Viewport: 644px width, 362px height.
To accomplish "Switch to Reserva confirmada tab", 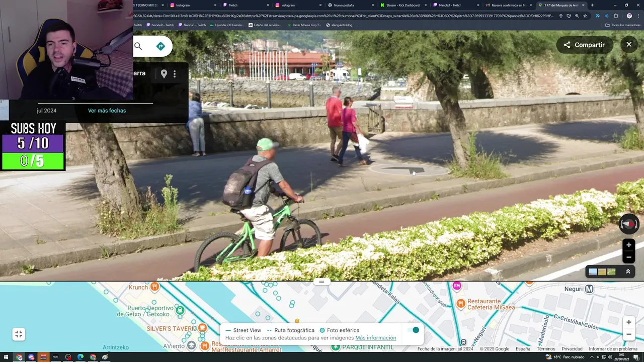I will click(x=508, y=5).
